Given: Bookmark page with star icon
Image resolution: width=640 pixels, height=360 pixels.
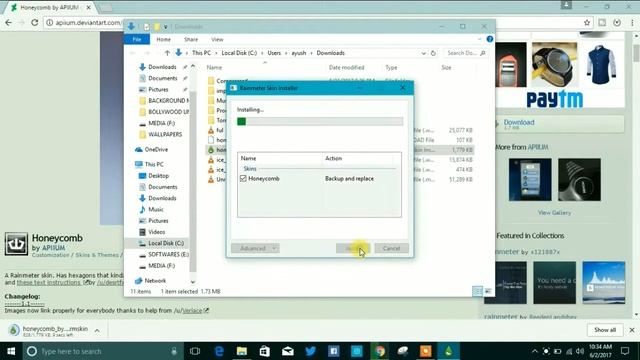Looking at the screenshot, I should (x=587, y=22).
